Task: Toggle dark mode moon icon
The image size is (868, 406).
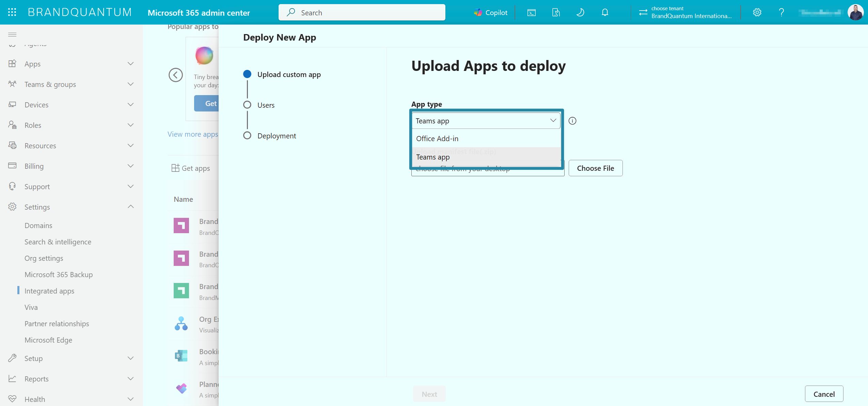Action: click(x=580, y=13)
